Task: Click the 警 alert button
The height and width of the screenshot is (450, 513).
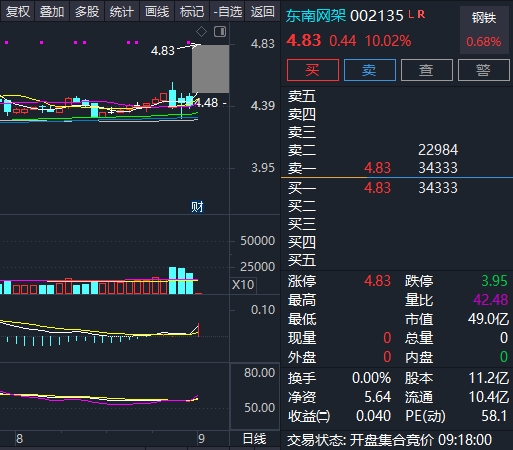Action: (x=484, y=70)
